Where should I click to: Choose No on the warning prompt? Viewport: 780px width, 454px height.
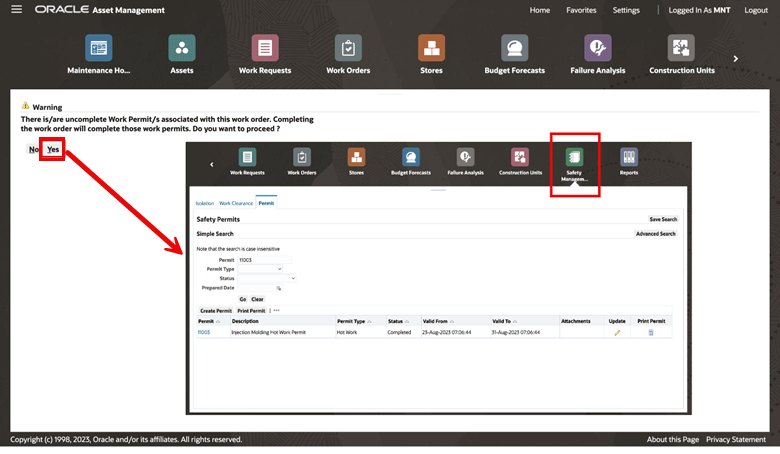(x=33, y=149)
